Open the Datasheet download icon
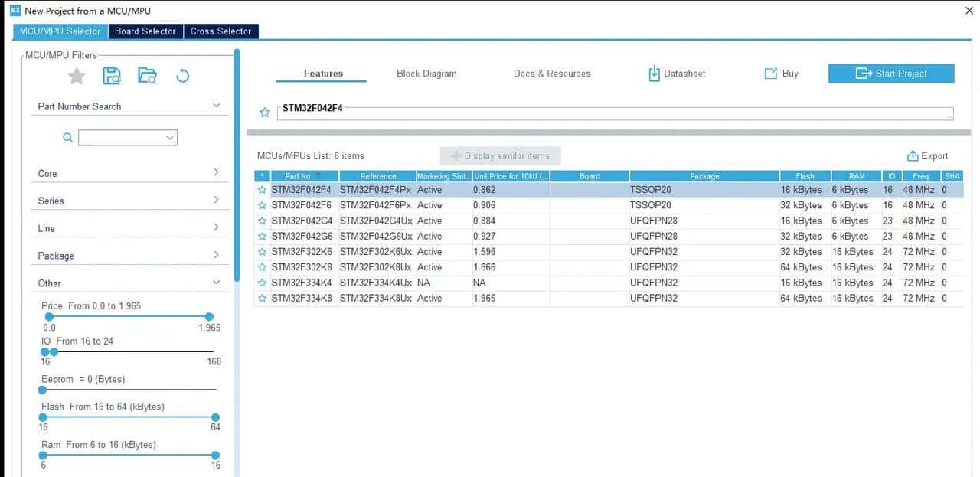 pos(654,74)
